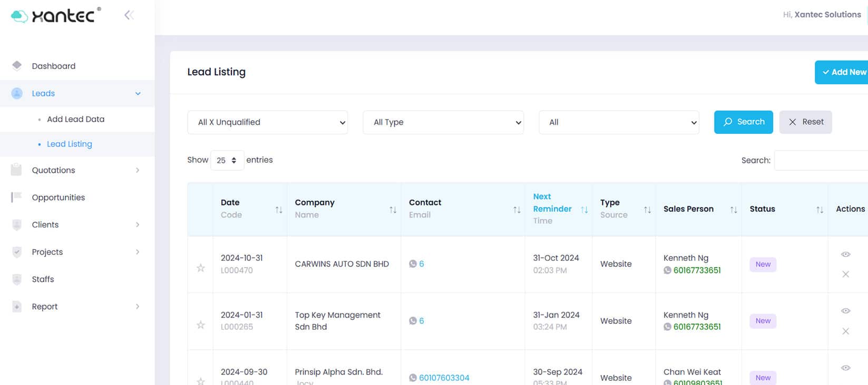Collapse sidebar with double-chevron icon

point(129,15)
